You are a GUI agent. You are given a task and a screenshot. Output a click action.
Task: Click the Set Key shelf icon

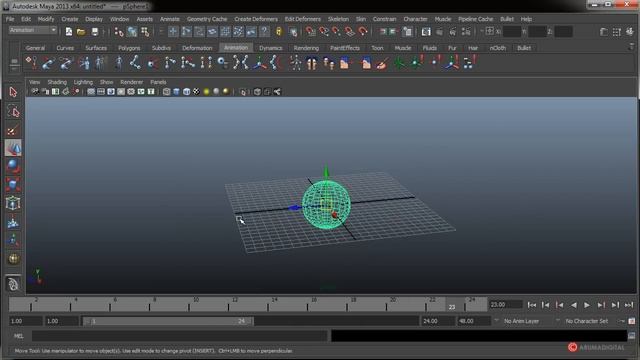click(31, 63)
